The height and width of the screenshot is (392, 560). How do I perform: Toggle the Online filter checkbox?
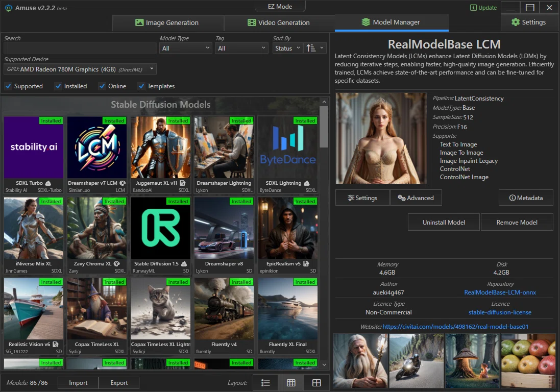(102, 86)
